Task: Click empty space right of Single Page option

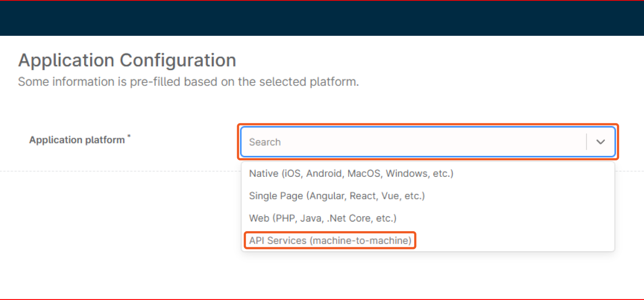Action: coord(519,196)
